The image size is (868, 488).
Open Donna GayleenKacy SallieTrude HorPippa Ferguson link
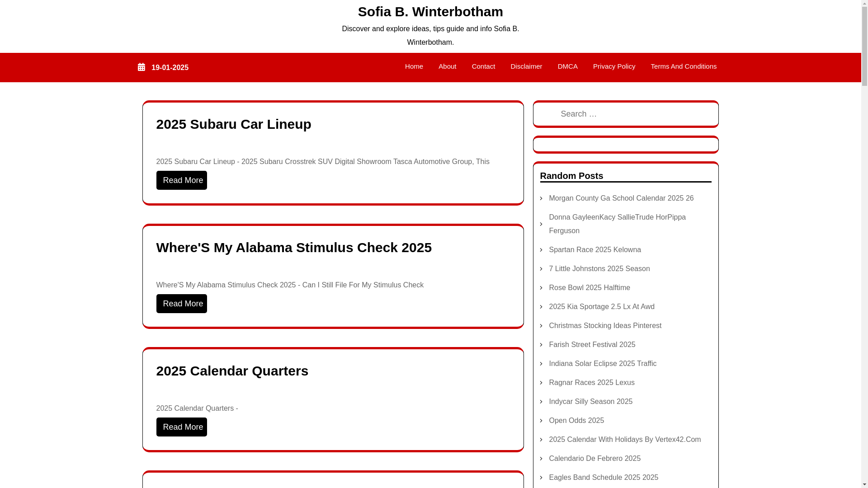[x=618, y=224]
